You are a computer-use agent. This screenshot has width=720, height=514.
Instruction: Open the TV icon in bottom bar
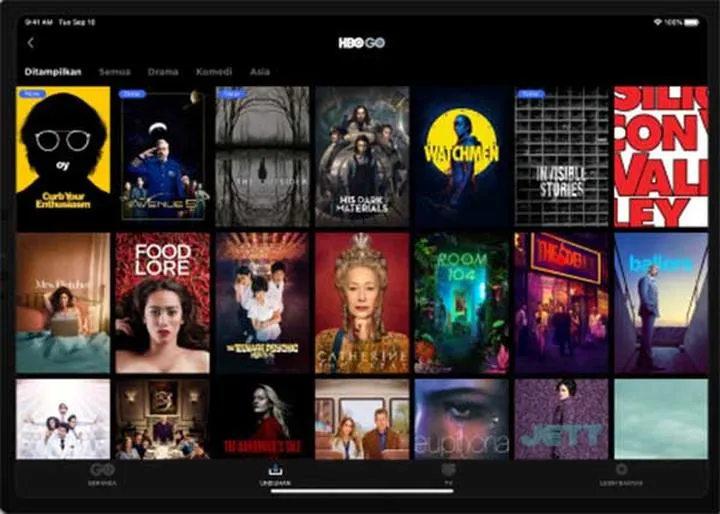(x=448, y=470)
